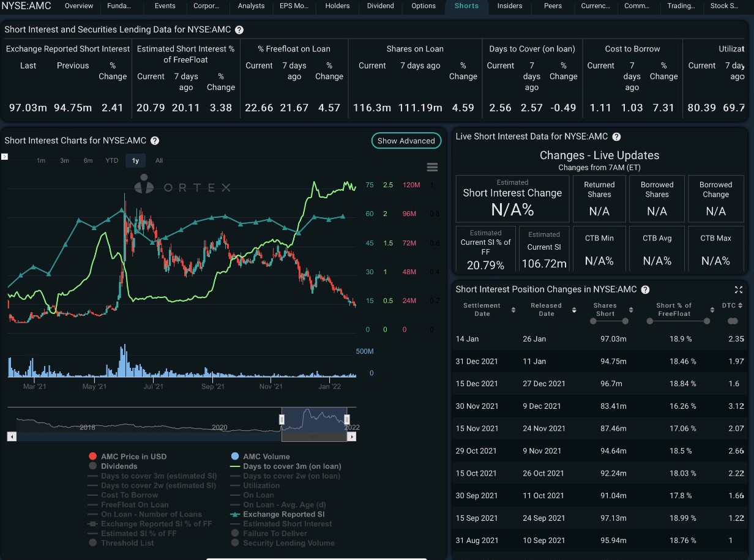
Task: Click the Estimated Current SI 106.72m box
Action: [544, 249]
